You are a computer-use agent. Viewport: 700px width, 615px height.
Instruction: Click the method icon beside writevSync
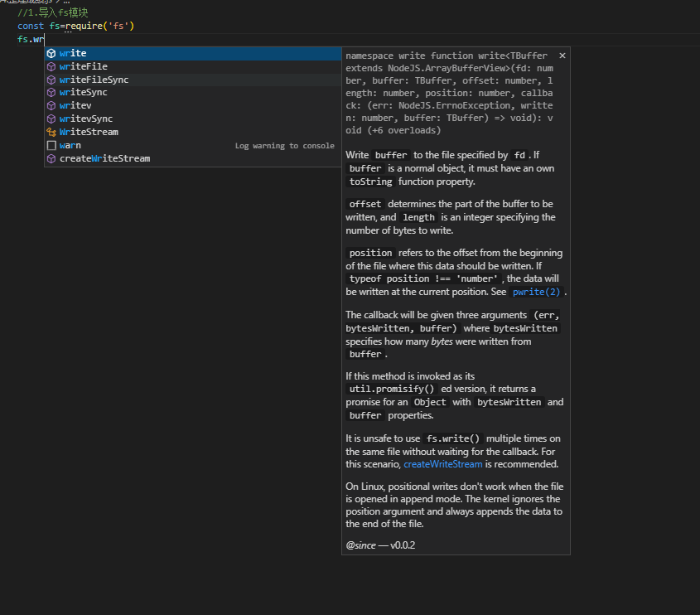point(51,119)
